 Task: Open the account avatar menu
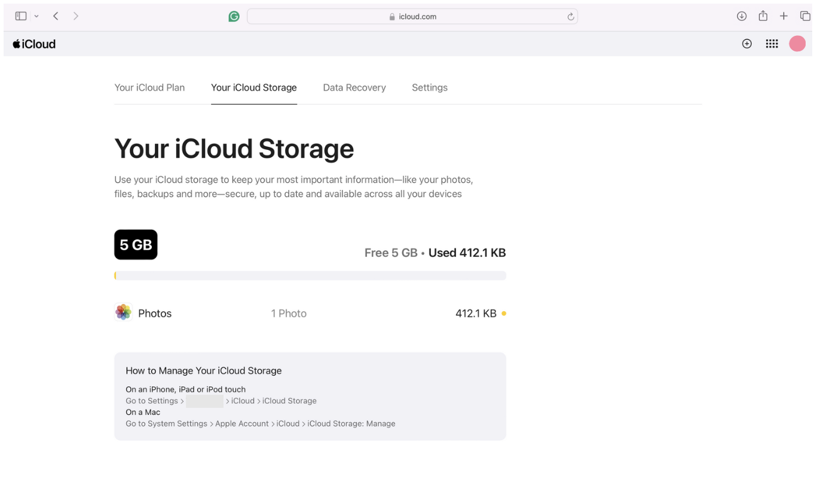point(797,44)
